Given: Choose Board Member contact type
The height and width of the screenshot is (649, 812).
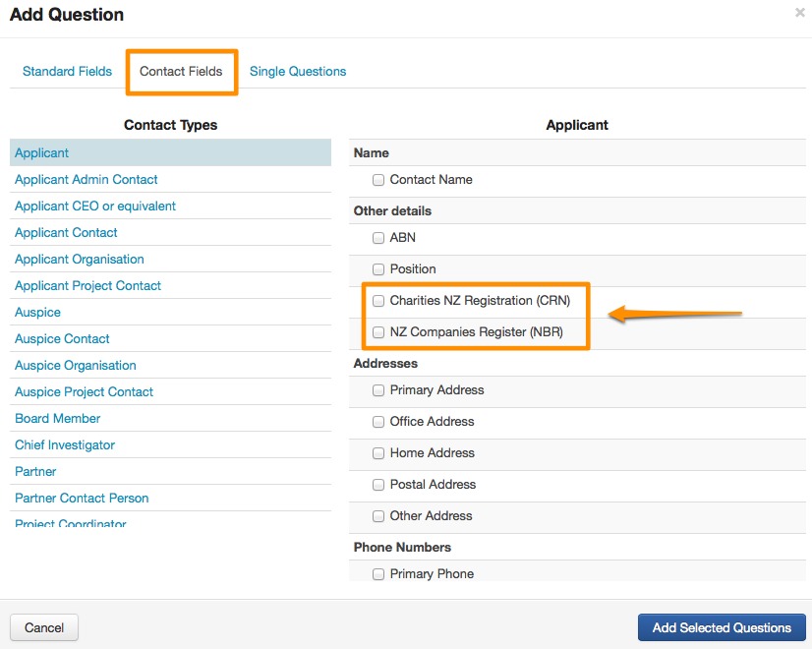Looking at the screenshot, I should [x=58, y=419].
